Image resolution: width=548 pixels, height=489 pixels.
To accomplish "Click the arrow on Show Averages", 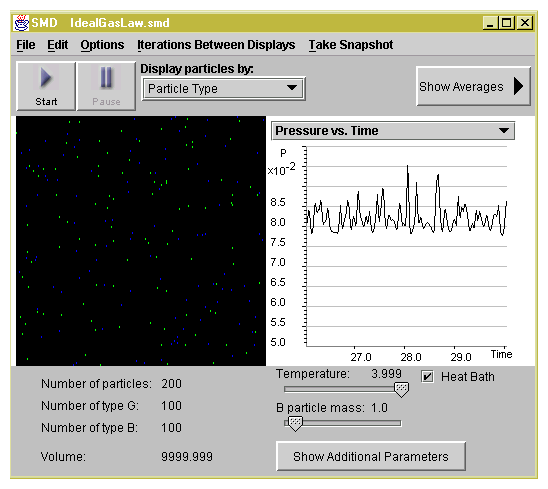I will [x=519, y=86].
